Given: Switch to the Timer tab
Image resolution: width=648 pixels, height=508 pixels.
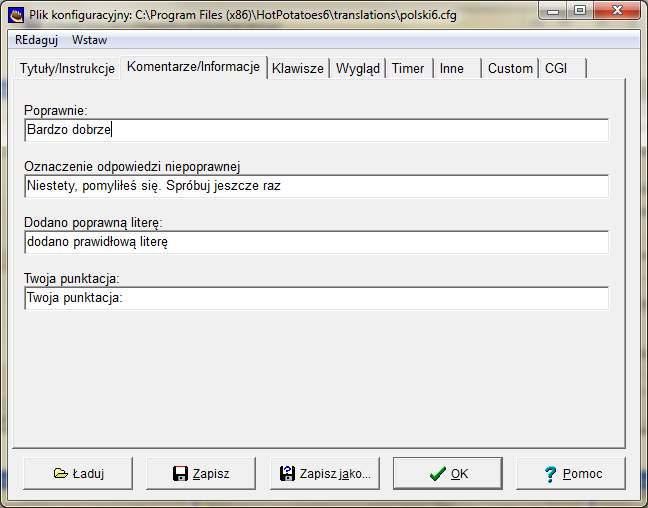Looking at the screenshot, I should [408, 68].
